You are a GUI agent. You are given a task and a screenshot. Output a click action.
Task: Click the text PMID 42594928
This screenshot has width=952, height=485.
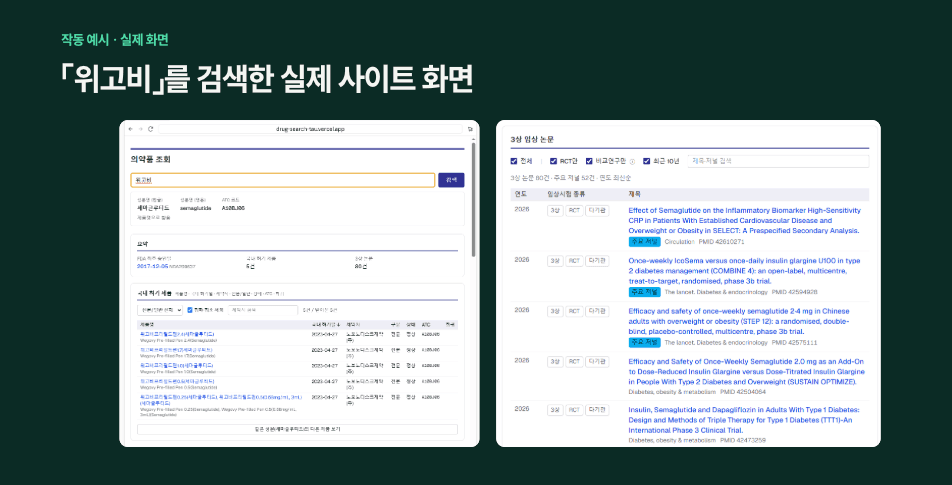tap(794, 292)
